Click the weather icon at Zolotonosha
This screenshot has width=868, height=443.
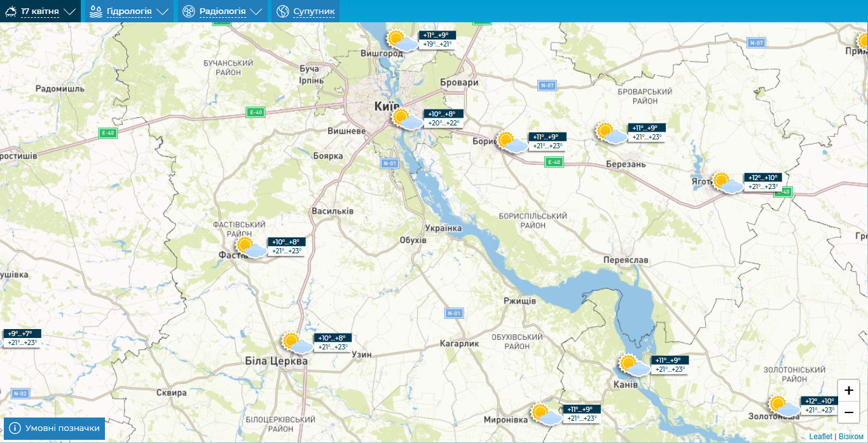coord(783,406)
